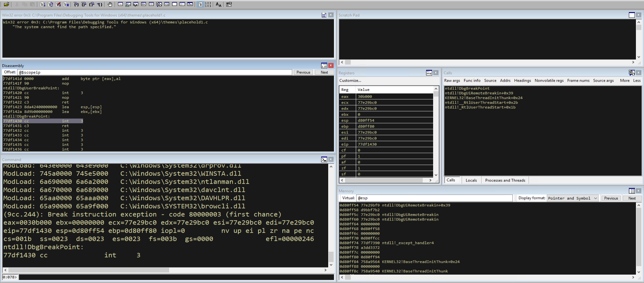This screenshot has width=644, height=283.
Task: Switch to the Locals tab
Action: (471, 180)
